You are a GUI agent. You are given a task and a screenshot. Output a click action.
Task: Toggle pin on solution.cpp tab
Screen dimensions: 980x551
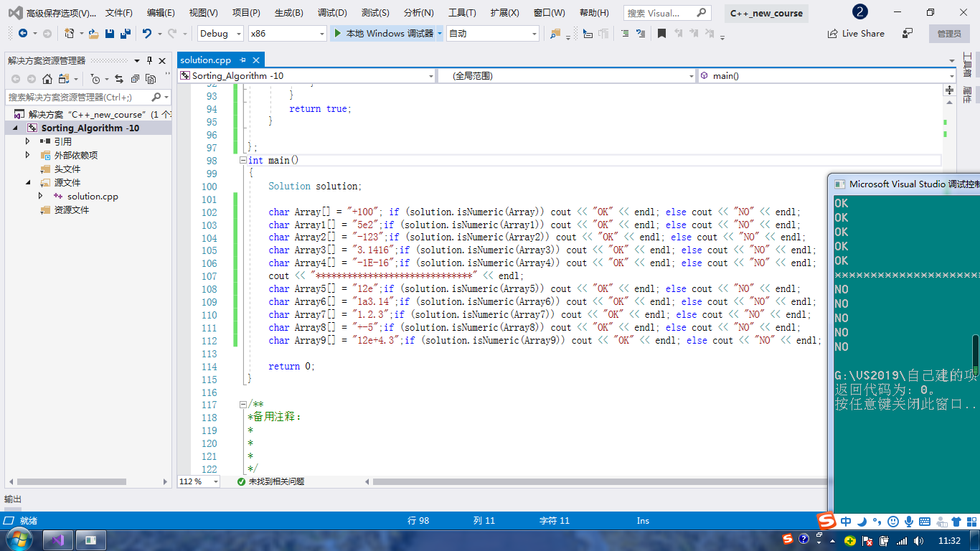coord(242,60)
